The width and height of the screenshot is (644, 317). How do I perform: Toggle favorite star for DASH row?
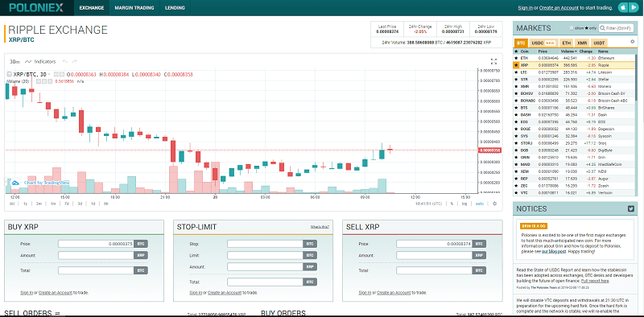[516, 114]
